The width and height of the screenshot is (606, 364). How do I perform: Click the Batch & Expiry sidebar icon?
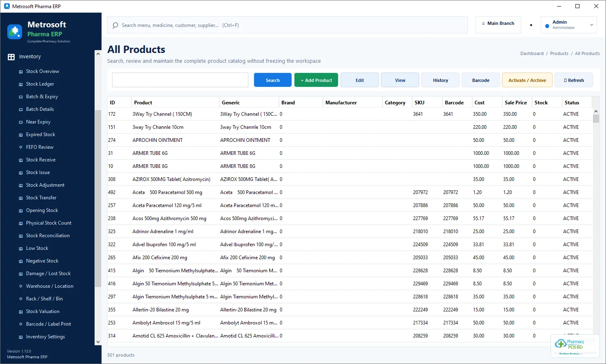(21, 97)
